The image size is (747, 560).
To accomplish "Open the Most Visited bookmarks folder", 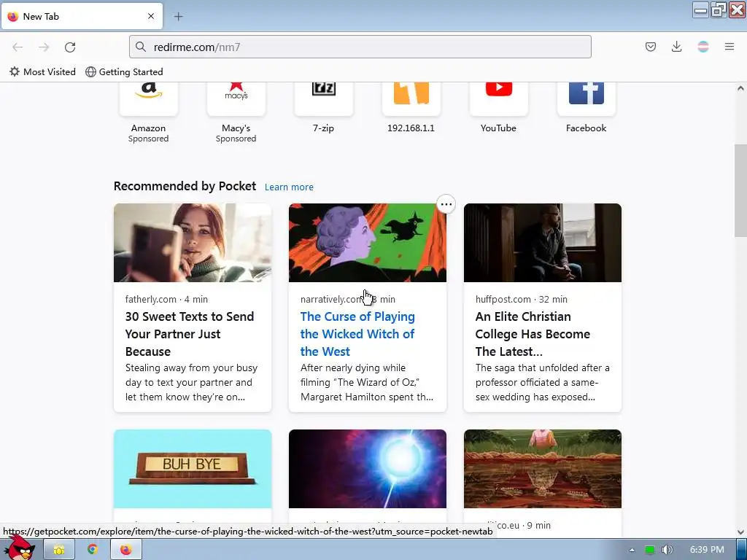I will click(x=43, y=72).
